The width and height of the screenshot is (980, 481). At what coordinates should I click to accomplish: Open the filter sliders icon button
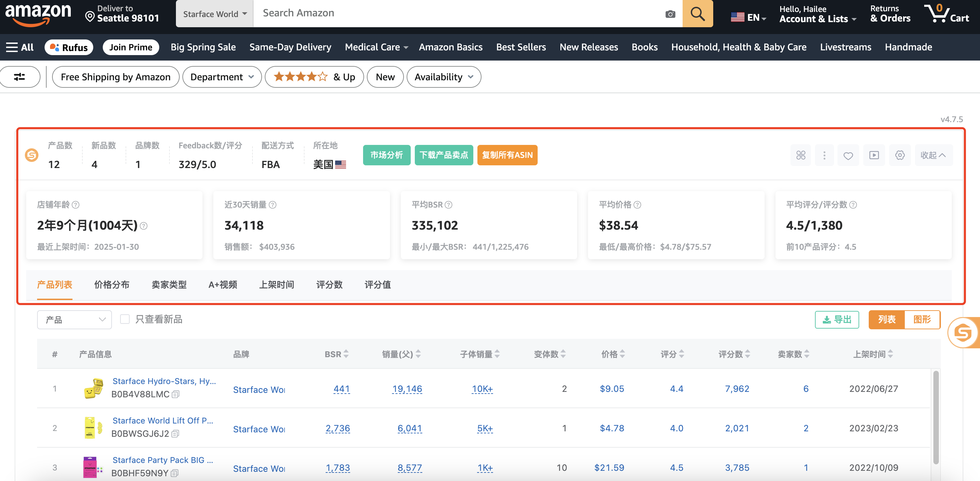click(x=19, y=77)
